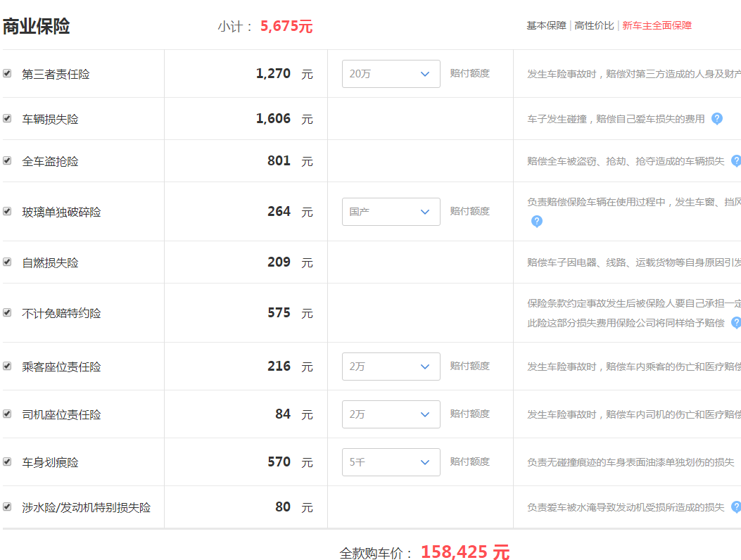Click the 84 premium amount

283,414
